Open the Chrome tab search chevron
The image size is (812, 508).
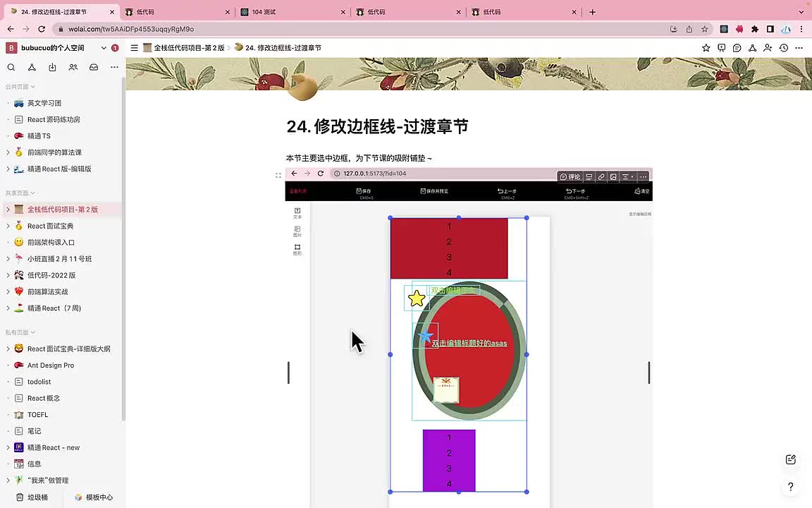[x=801, y=11]
